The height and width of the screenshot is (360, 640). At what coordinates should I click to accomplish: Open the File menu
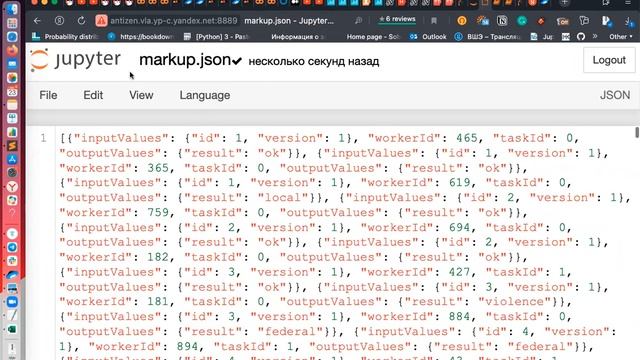tap(48, 95)
